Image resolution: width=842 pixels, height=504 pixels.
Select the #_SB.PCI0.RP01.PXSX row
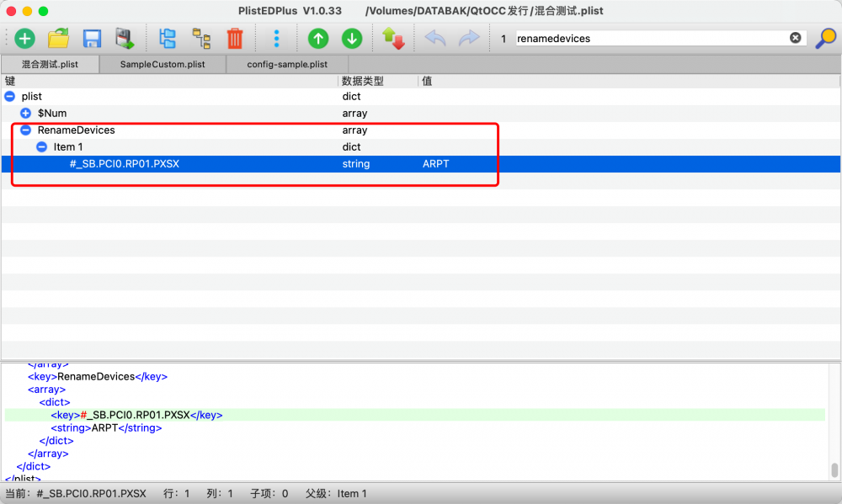tap(420, 164)
